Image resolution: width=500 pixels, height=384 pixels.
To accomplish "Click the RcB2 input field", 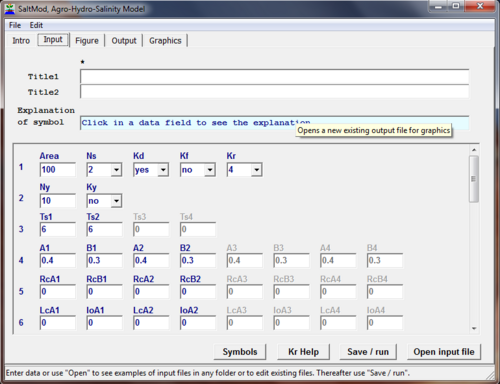I will point(198,292).
